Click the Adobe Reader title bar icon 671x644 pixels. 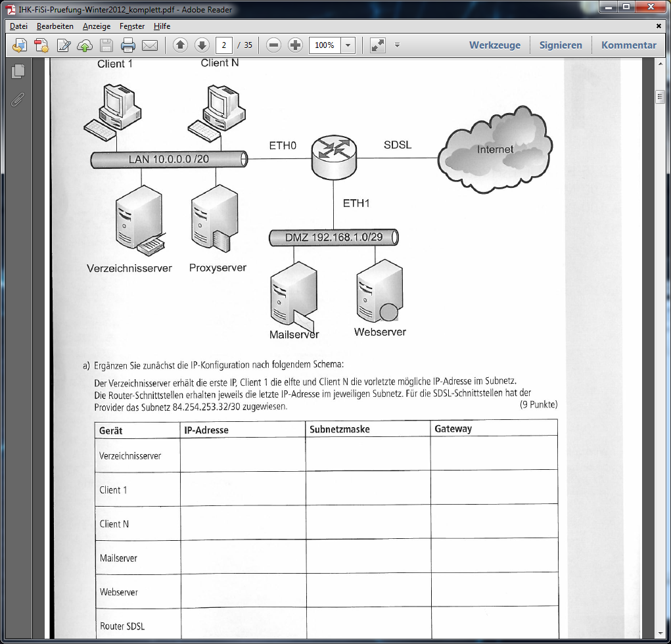pyautogui.click(x=11, y=9)
